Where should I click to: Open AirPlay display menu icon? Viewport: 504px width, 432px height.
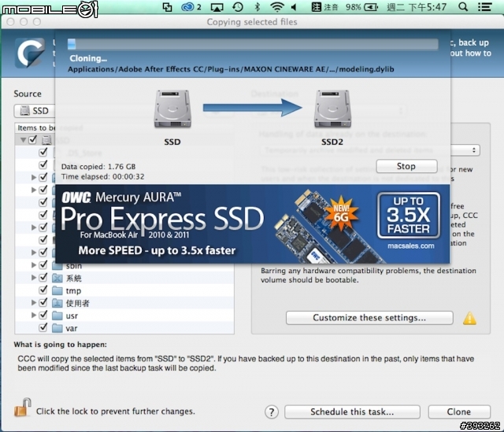(217, 7)
